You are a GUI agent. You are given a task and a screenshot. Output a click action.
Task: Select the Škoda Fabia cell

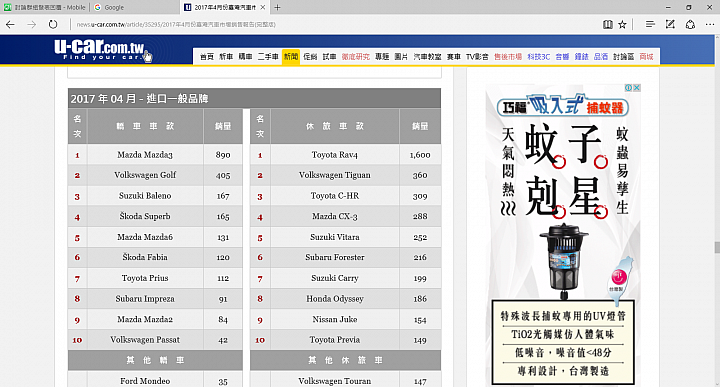(145, 257)
